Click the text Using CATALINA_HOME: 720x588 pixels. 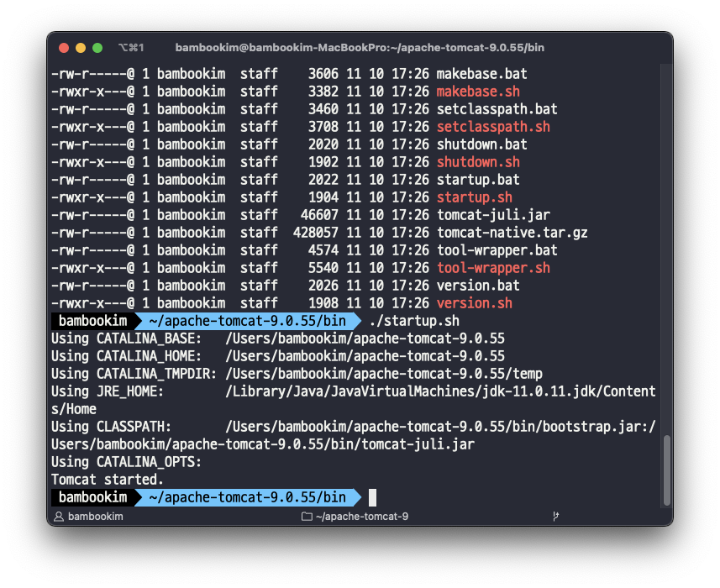126,356
